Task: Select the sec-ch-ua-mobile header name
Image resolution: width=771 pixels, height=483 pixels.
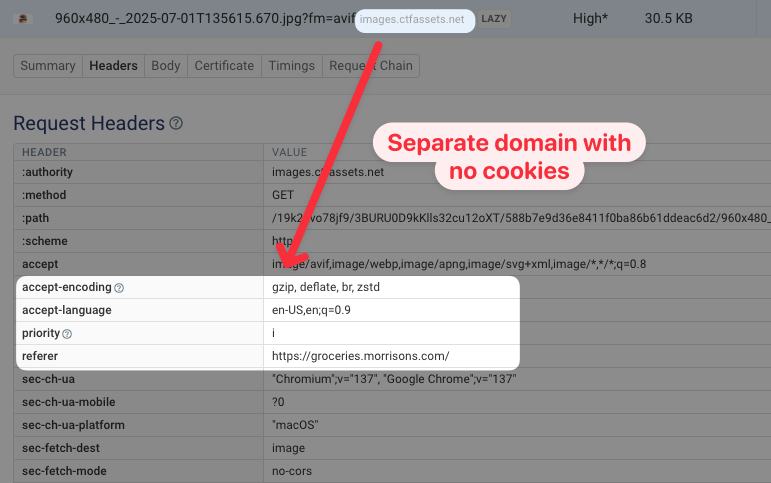Action: (68, 402)
